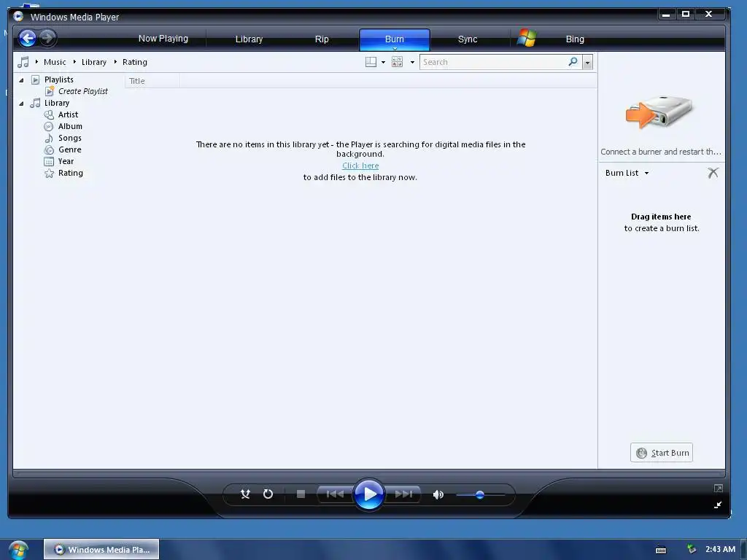Click the Title column header

pyautogui.click(x=152, y=81)
